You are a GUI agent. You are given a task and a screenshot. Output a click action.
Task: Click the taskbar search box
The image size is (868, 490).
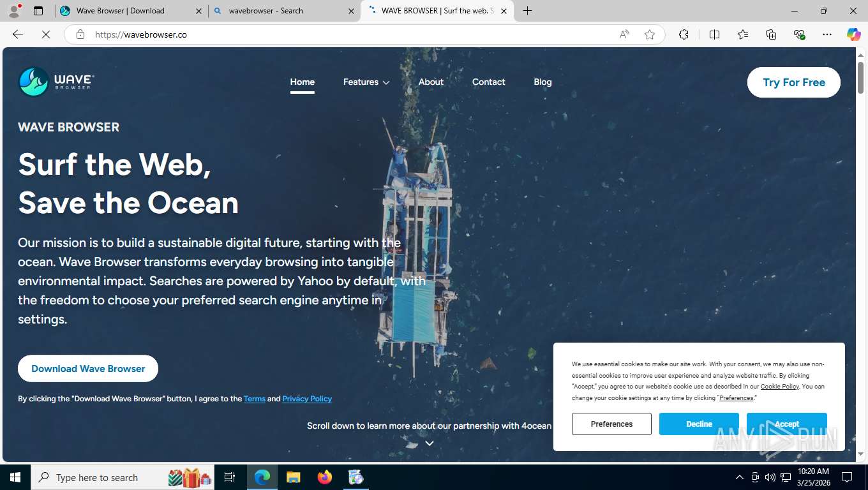point(123,477)
